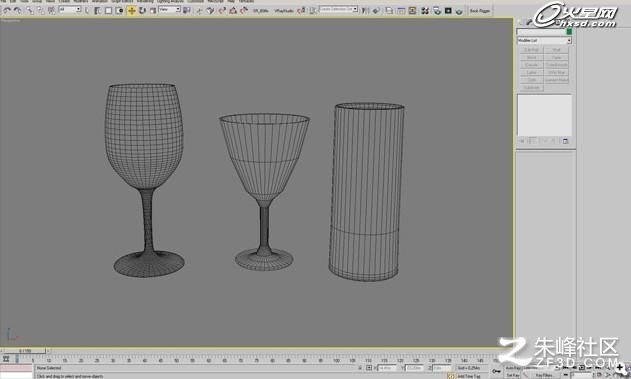Open the named selection sets dropdown

[x=338, y=9]
